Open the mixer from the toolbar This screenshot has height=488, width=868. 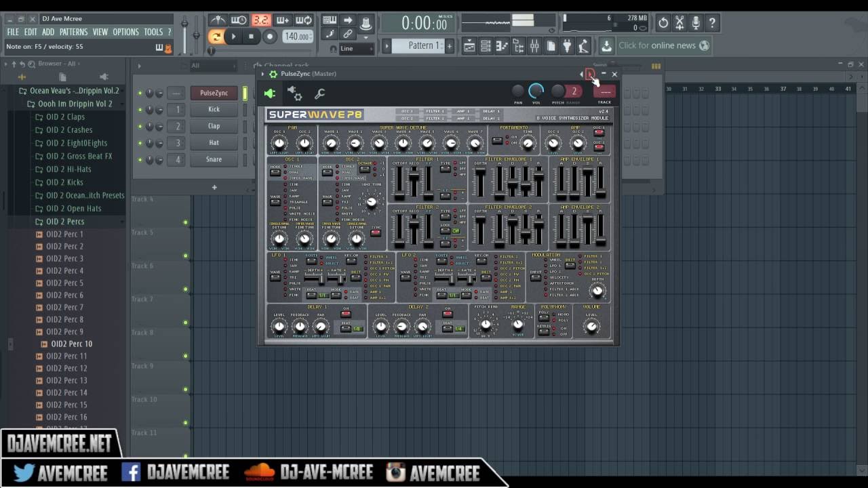[x=534, y=46]
